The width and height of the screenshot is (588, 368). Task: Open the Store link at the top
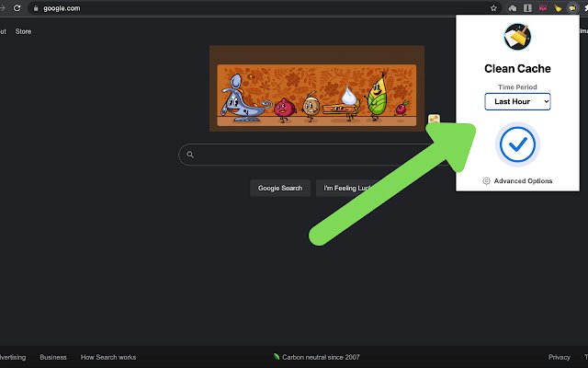[x=23, y=31]
